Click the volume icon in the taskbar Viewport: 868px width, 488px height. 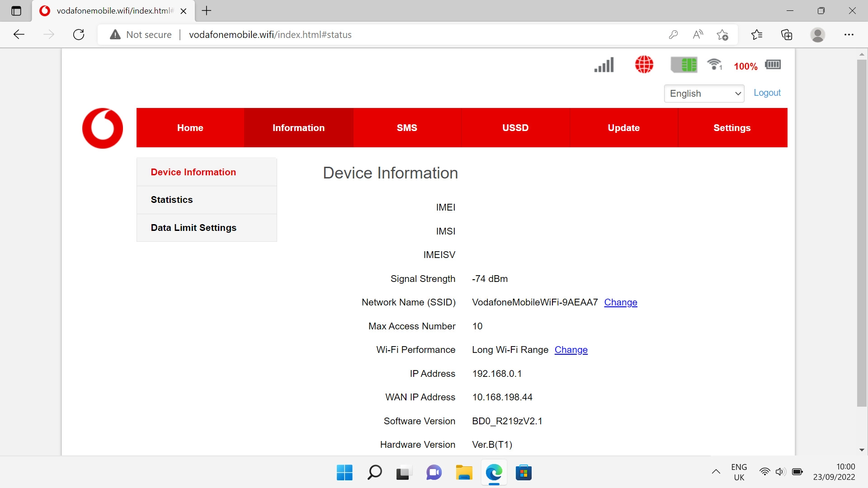(781, 471)
